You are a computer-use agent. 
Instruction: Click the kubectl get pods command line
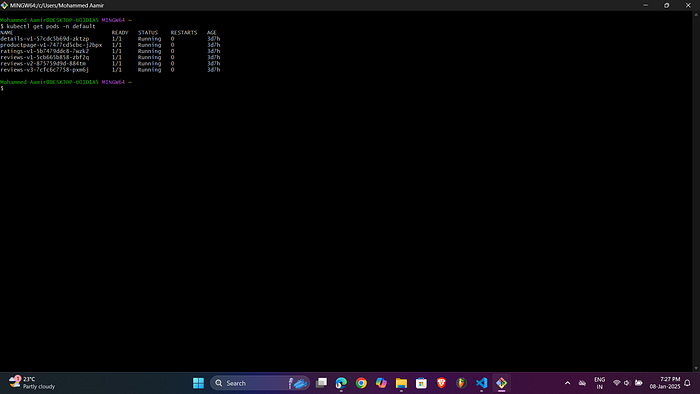pos(48,26)
